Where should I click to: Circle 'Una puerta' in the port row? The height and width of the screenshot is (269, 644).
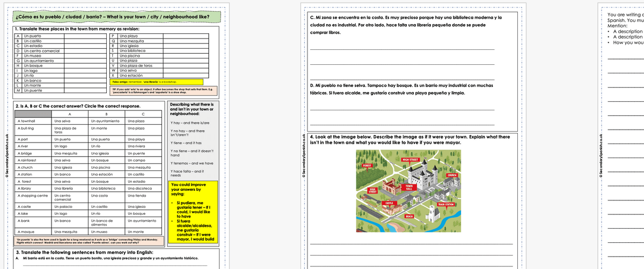click(99, 139)
